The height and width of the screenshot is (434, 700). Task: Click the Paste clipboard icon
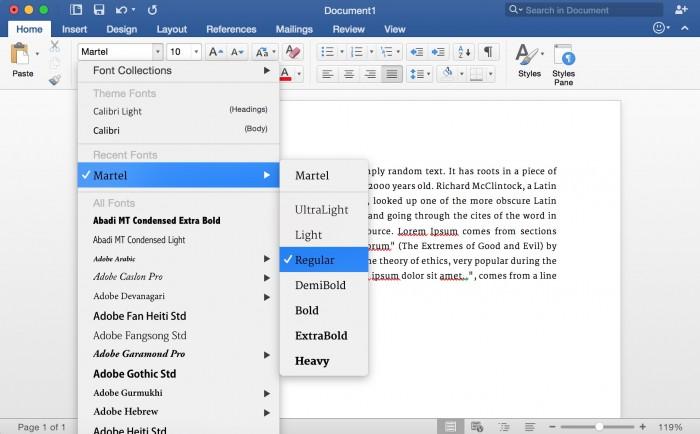point(20,54)
